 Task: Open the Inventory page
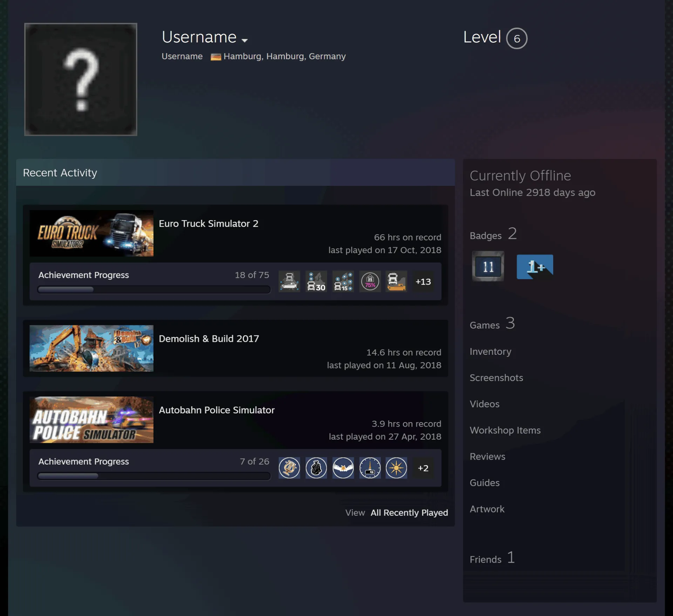(x=490, y=352)
